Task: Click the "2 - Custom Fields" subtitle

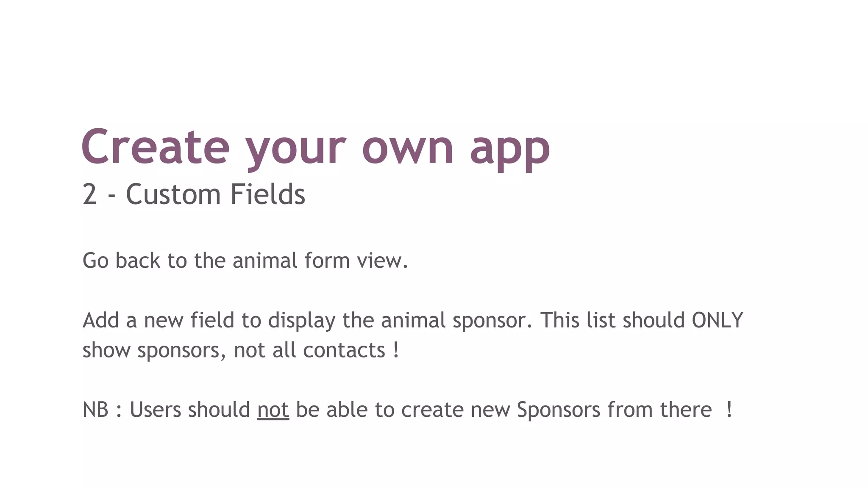Action: (x=194, y=194)
